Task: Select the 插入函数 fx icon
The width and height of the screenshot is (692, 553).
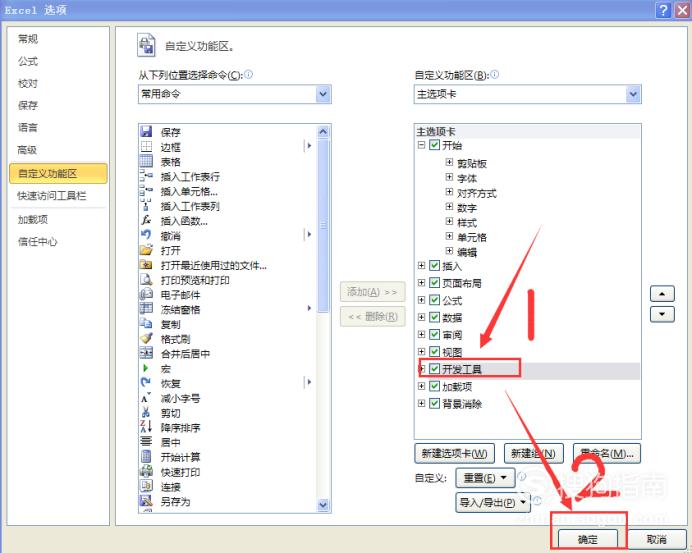Action: point(146,220)
